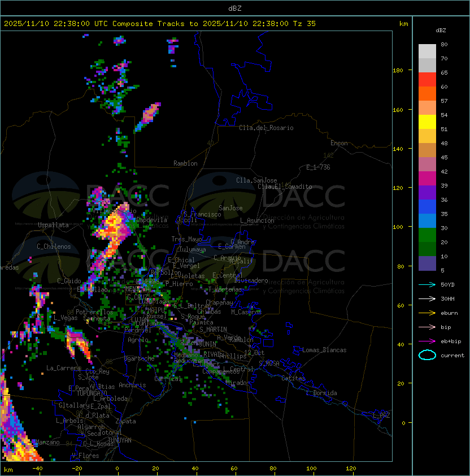The image size is (470, 476).
Task: Click the 'Ugarteche' map label
Action: tap(140, 358)
